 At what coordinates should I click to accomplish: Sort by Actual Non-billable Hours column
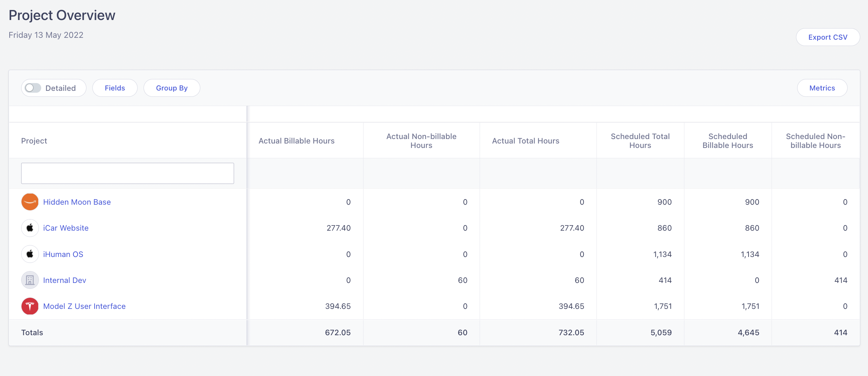coord(421,141)
